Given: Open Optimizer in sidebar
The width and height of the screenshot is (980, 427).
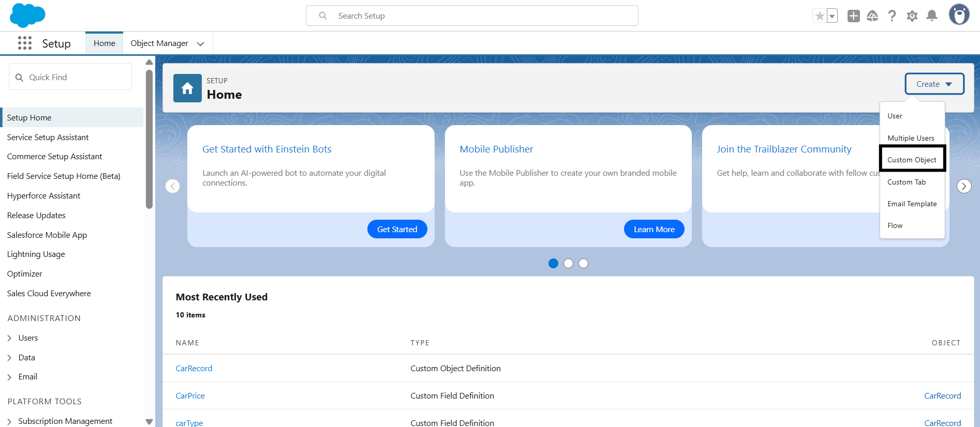Looking at the screenshot, I should 24,273.
